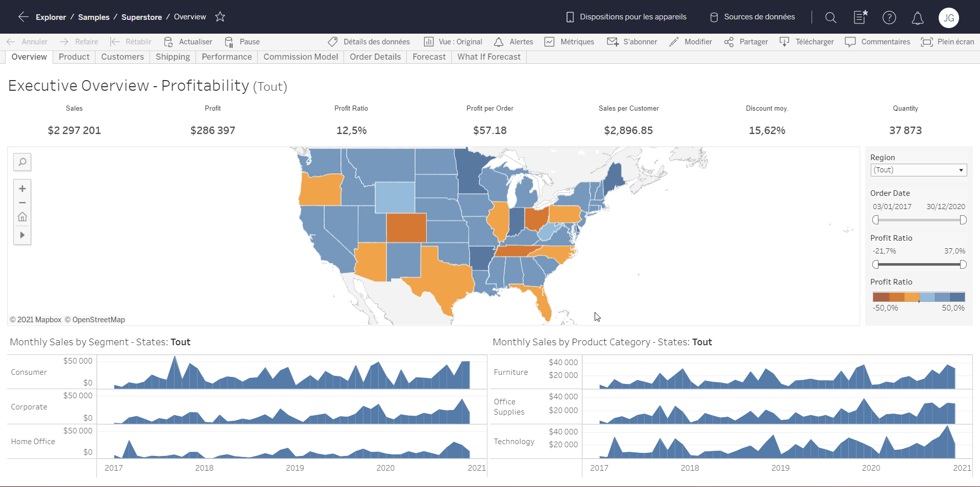Switch to the Customers tab
Viewport: 980px width, 487px height.
(x=122, y=57)
